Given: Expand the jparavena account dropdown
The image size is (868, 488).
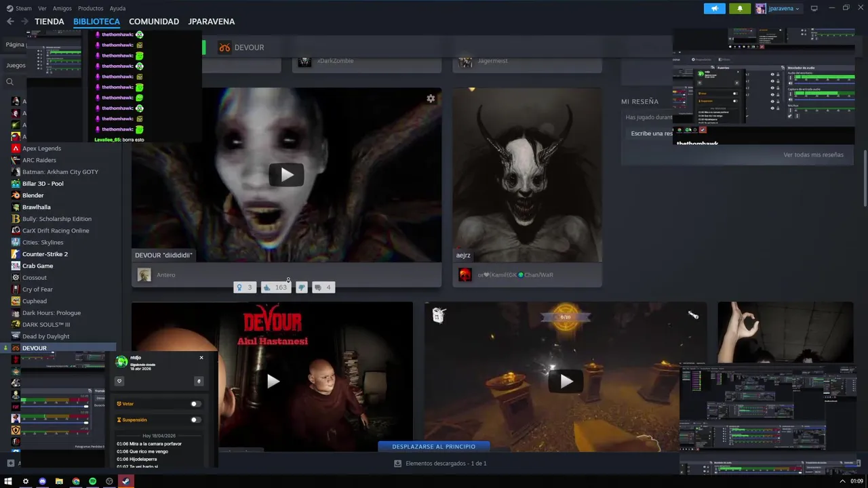Looking at the screenshot, I should click(797, 9).
